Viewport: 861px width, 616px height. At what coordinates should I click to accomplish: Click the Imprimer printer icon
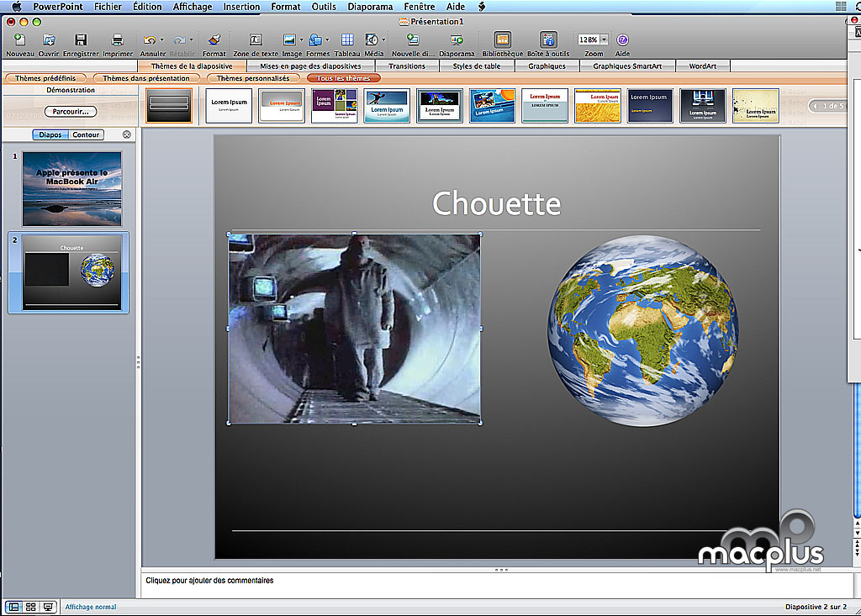117,39
